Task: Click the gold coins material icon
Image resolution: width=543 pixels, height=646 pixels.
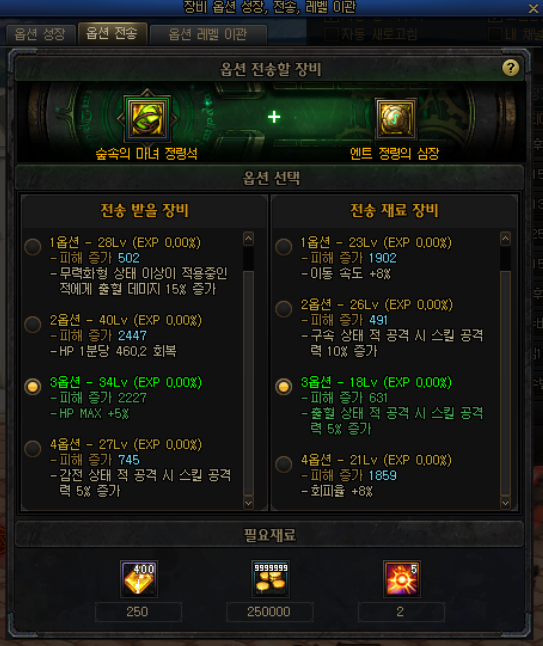Action: click(270, 578)
